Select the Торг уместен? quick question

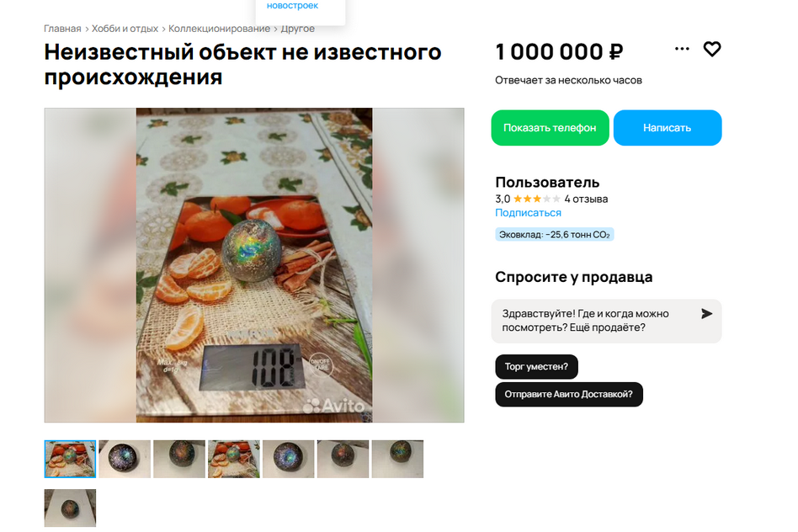tap(536, 366)
